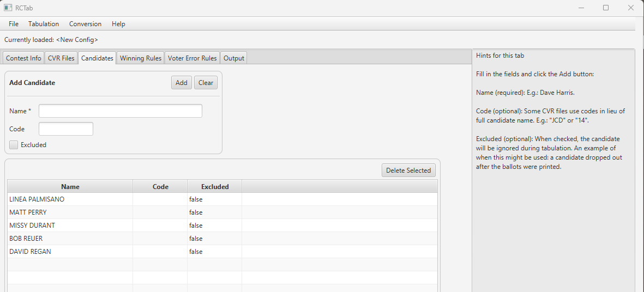Select the MATT PERRY row

(222, 212)
